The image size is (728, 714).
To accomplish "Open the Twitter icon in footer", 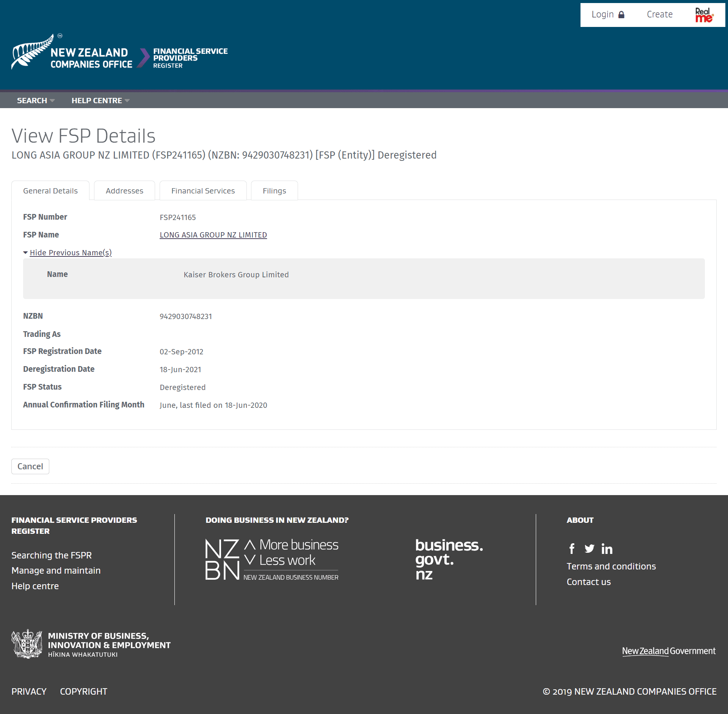I will (589, 549).
